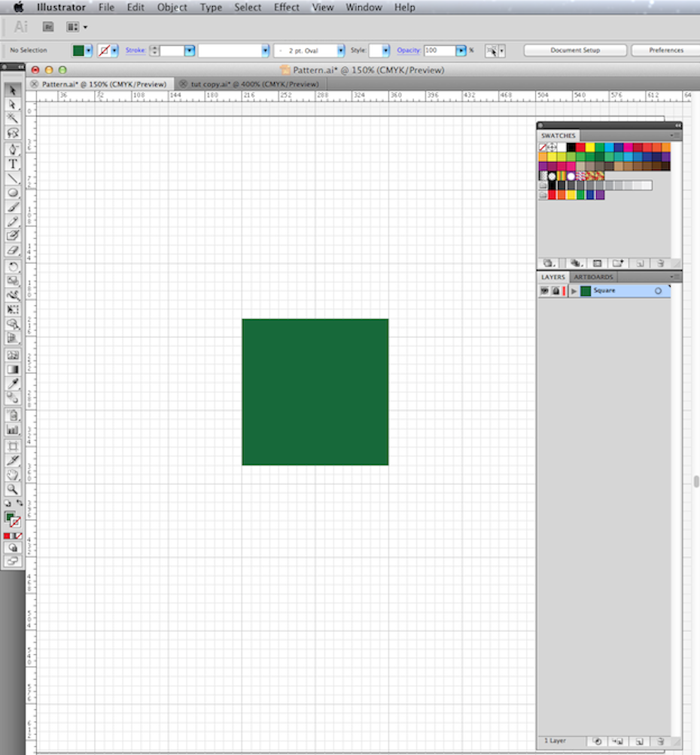
Task: Click the Square layer target circle
Action: pos(658,291)
